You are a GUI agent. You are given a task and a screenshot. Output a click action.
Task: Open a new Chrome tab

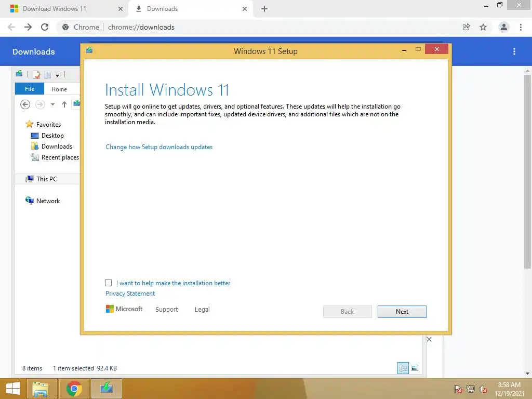click(x=264, y=9)
